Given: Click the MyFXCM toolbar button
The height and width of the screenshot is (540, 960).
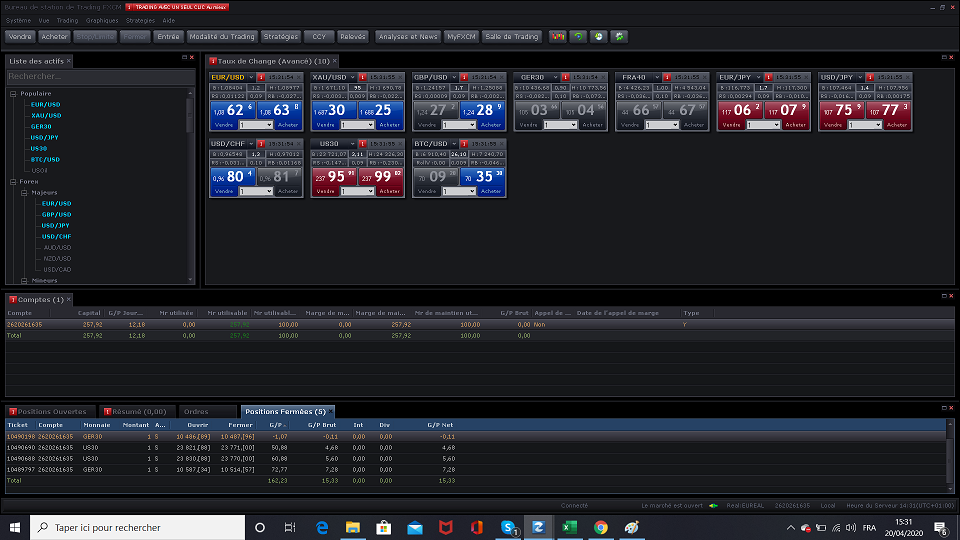Looking at the screenshot, I should [461, 37].
